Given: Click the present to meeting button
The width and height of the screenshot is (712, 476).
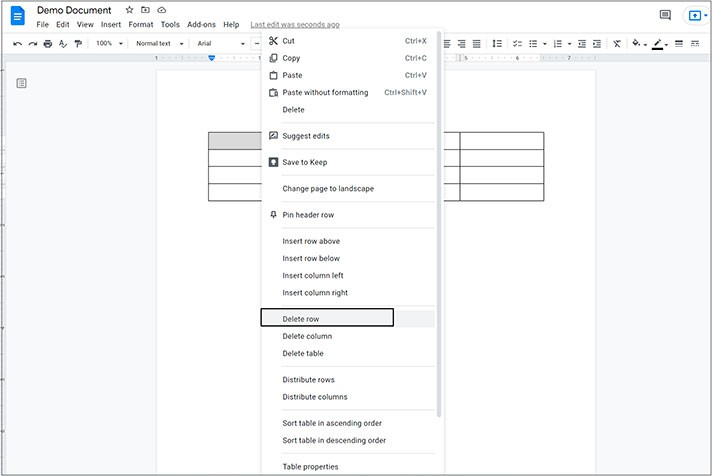Looking at the screenshot, I should (697, 15).
